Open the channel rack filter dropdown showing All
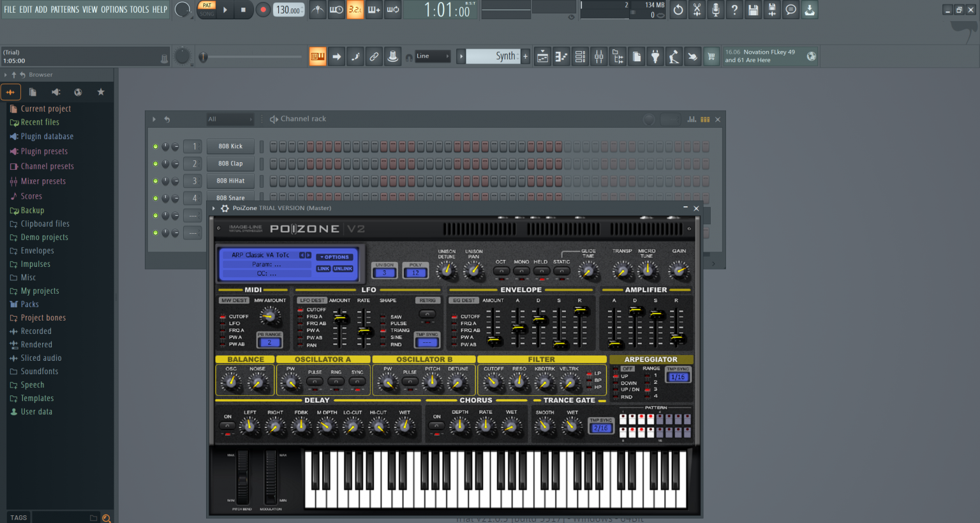Screen dimensions: 980x523 point(230,119)
